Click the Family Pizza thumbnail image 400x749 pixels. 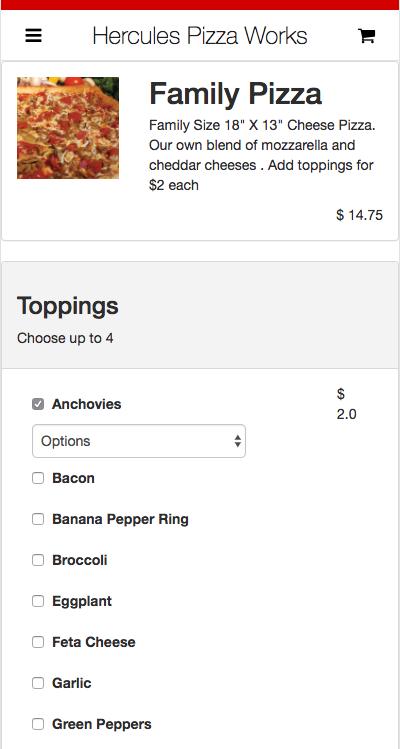point(68,128)
